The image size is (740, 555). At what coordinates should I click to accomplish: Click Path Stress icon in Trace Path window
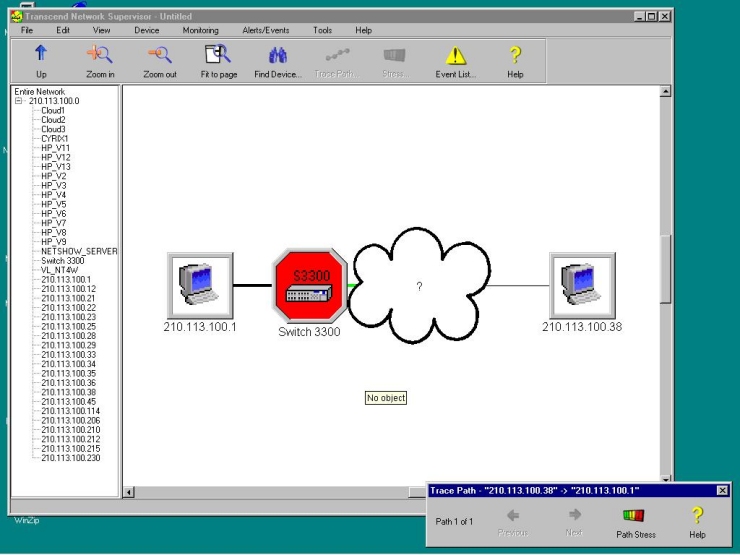coord(633,515)
